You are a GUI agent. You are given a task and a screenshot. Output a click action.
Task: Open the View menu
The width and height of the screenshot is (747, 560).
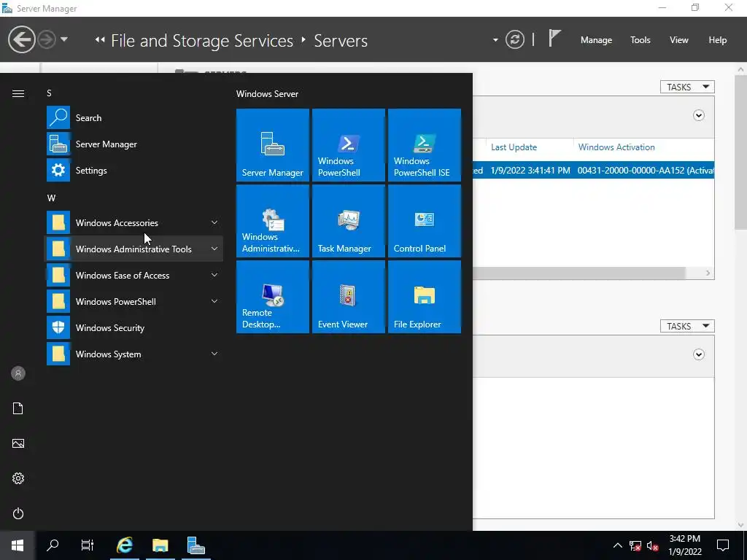pyautogui.click(x=678, y=40)
